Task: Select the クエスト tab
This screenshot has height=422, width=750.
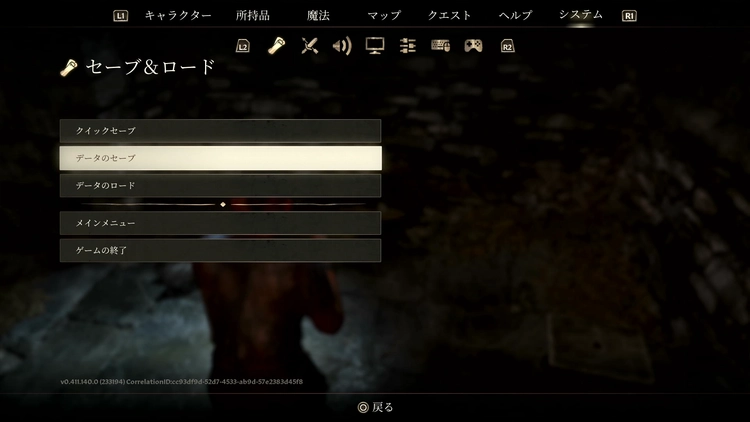Action: click(450, 16)
